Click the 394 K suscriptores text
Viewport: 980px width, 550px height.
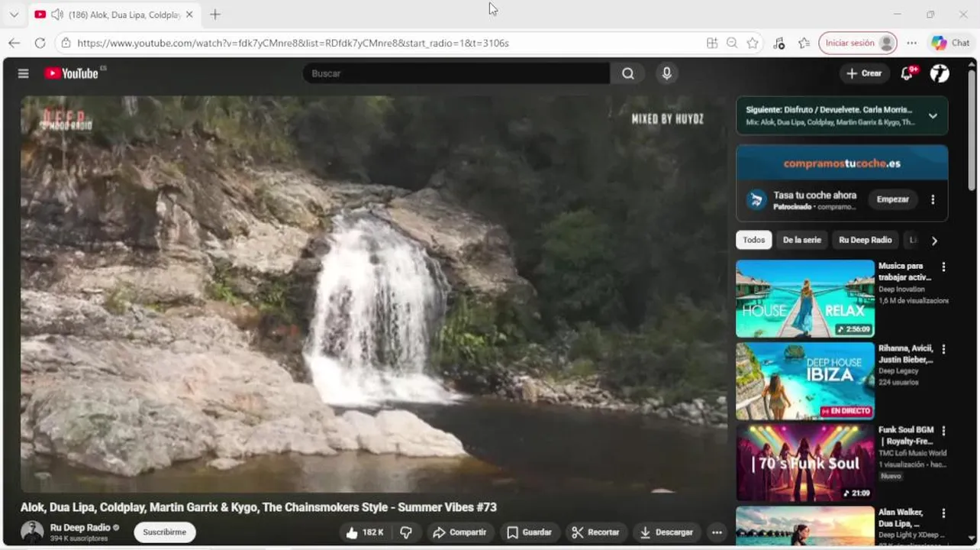click(x=79, y=539)
